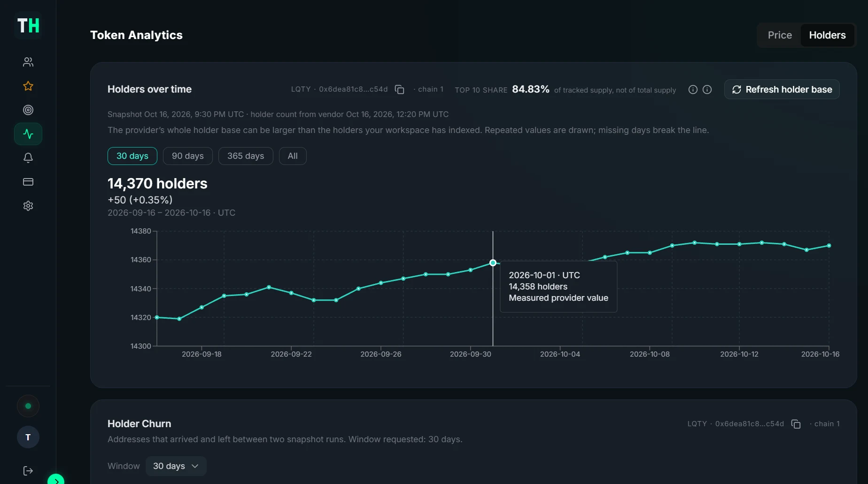The width and height of the screenshot is (868, 484).
Task: Click second info icon before Refresh button
Action: 707,89
